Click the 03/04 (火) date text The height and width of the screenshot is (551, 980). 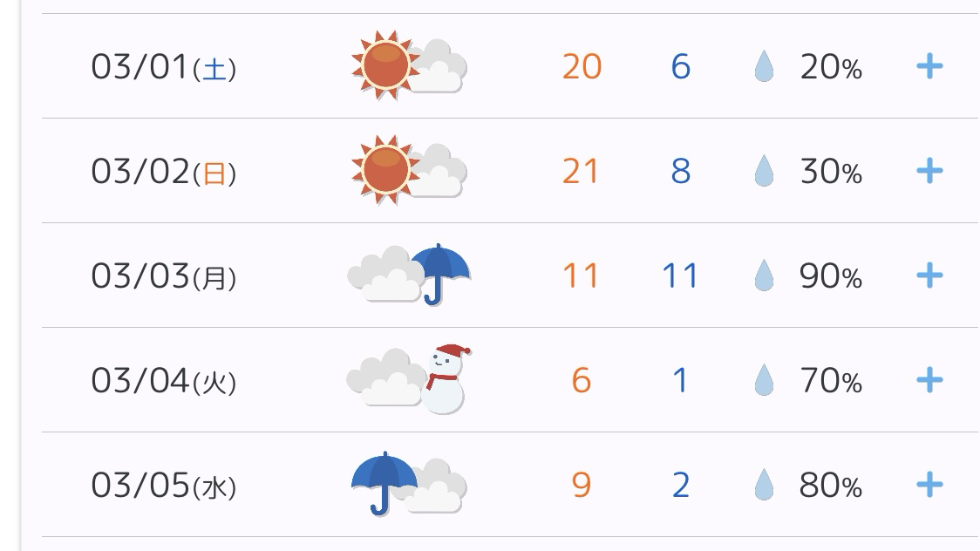163,381
